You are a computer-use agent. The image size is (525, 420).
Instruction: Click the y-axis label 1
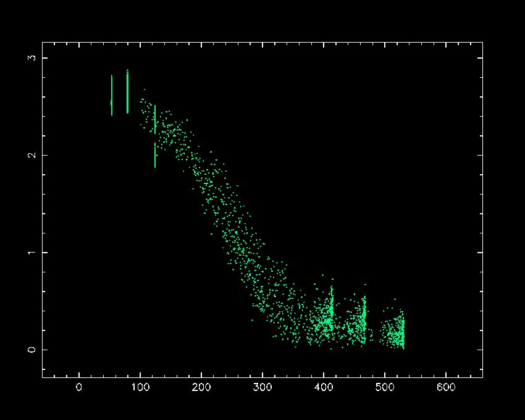(31, 252)
